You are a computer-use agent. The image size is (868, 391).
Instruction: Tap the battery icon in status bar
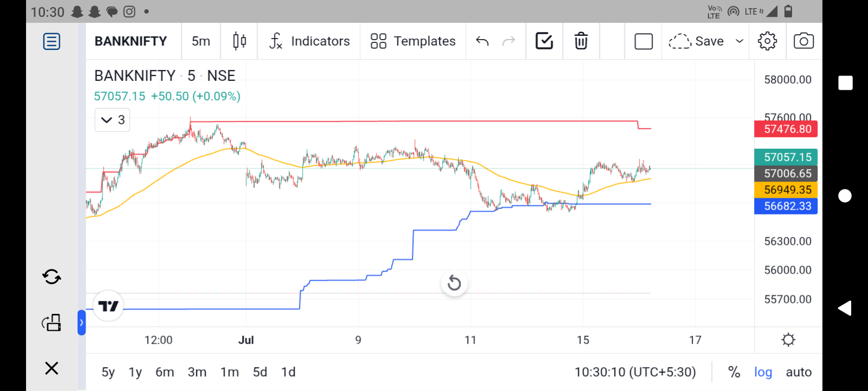pyautogui.click(x=788, y=11)
